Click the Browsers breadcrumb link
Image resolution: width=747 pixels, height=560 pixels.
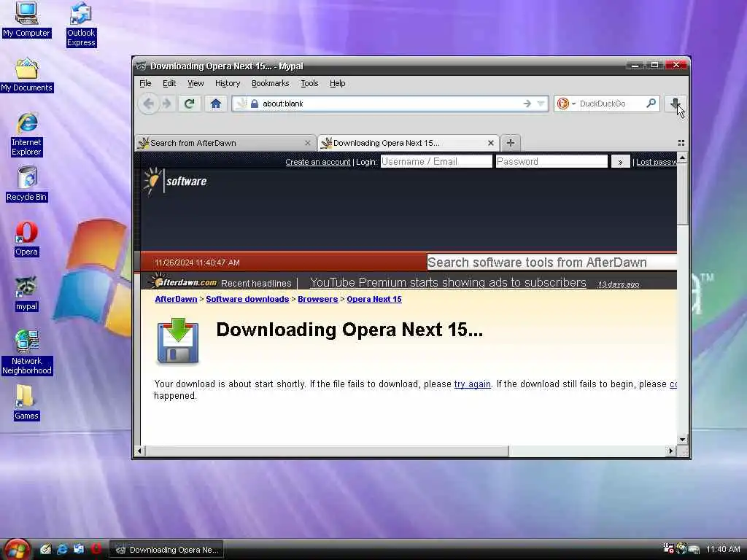pyautogui.click(x=318, y=299)
